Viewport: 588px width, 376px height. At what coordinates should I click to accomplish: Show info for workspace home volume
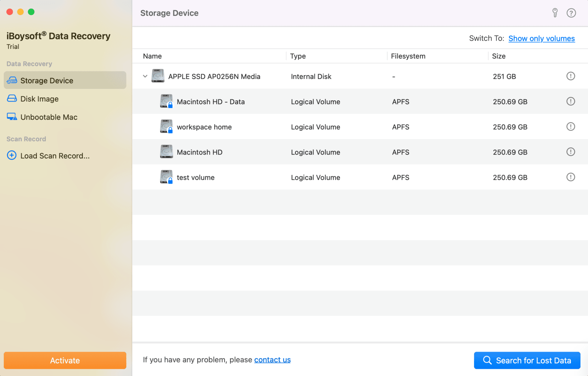571,126
